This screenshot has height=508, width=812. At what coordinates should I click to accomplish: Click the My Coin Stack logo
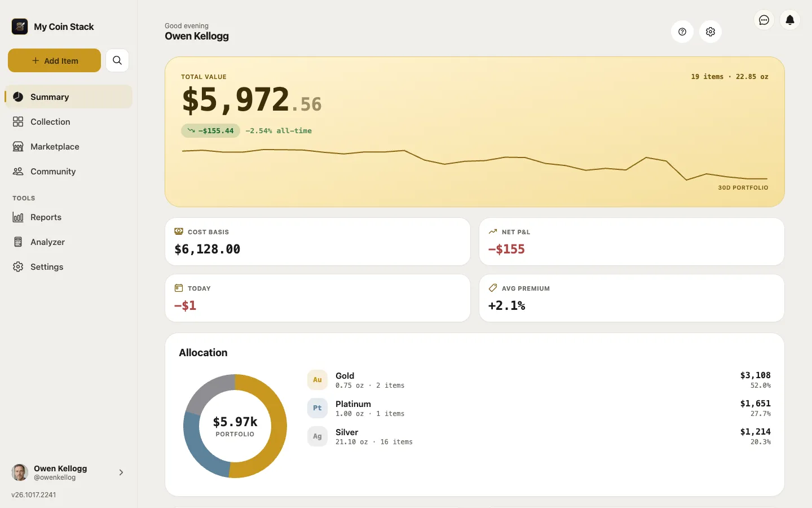point(20,27)
